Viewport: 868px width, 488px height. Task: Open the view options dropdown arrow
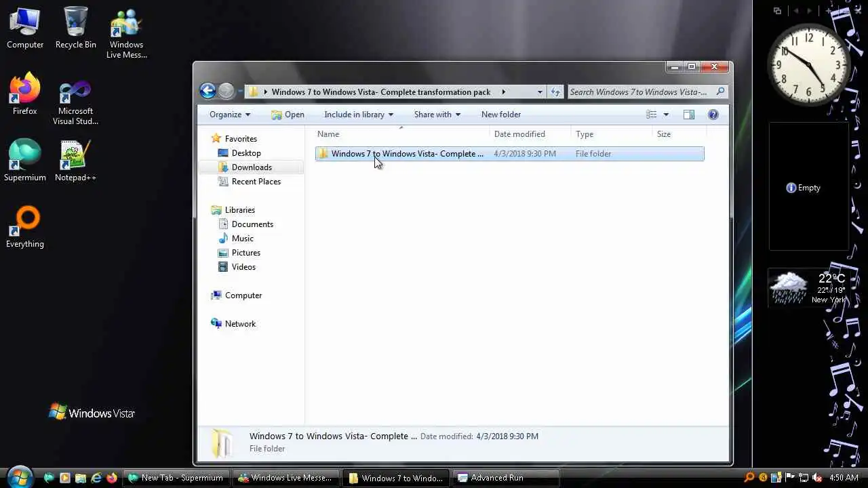tap(666, 115)
